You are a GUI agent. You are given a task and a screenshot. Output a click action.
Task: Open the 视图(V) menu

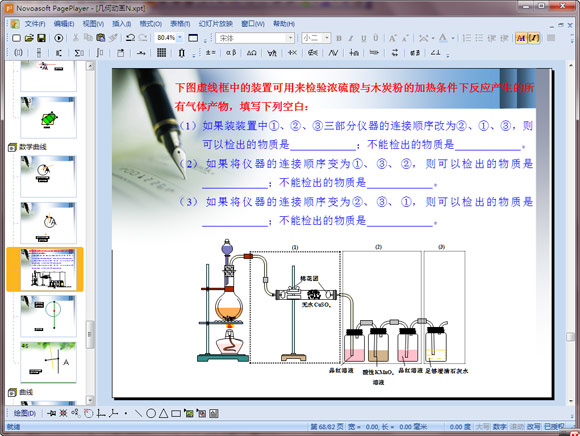[x=93, y=24]
